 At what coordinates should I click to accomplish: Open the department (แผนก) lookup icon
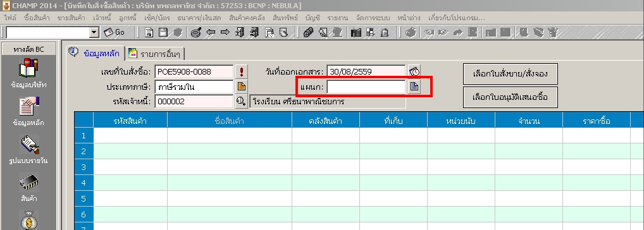[x=414, y=87]
